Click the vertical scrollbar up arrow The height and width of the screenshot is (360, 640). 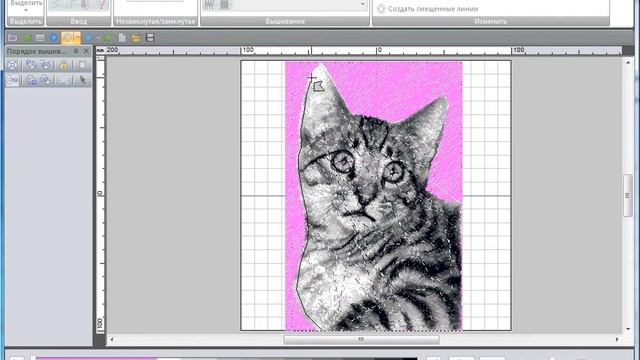(628, 62)
